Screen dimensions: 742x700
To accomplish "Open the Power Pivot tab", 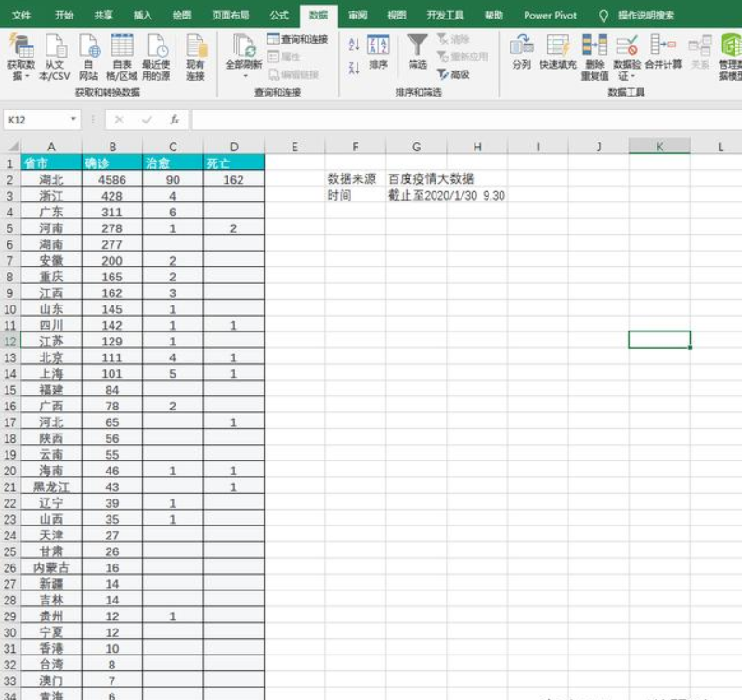I will [x=551, y=16].
